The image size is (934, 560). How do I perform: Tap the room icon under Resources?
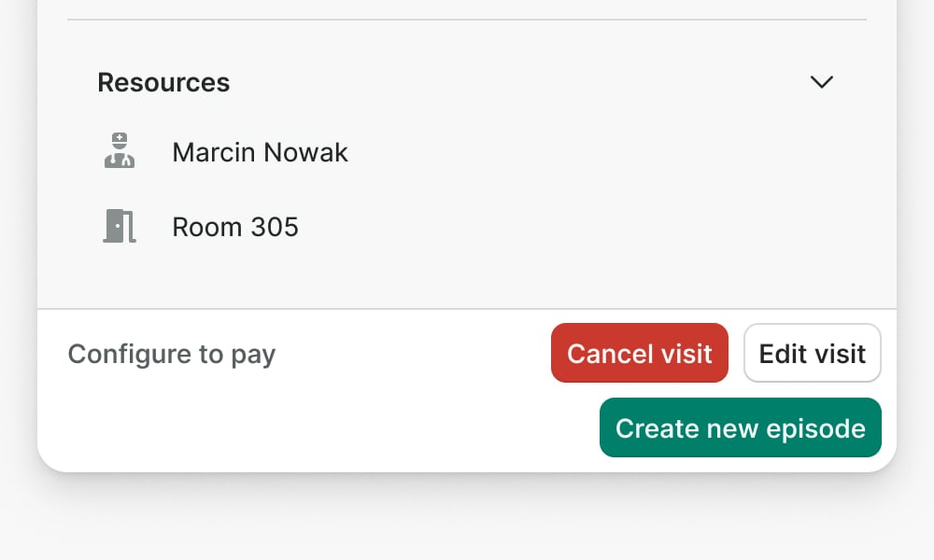pyautogui.click(x=119, y=226)
